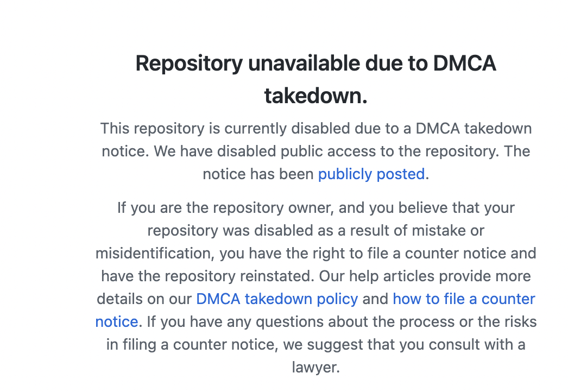
Task: Click the text 'notice has been'
Action: click(x=258, y=174)
